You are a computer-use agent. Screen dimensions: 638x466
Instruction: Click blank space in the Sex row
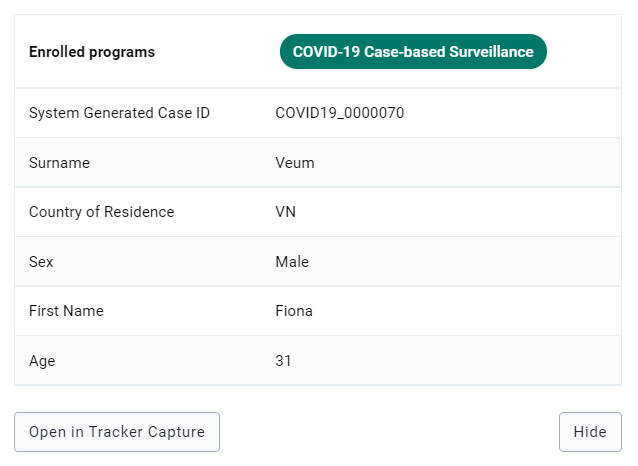coord(468,262)
